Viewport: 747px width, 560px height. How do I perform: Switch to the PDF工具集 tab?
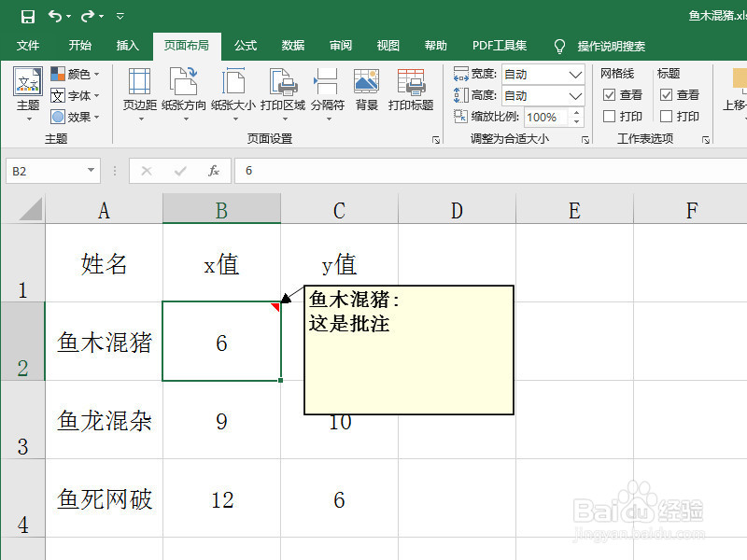pyautogui.click(x=500, y=45)
